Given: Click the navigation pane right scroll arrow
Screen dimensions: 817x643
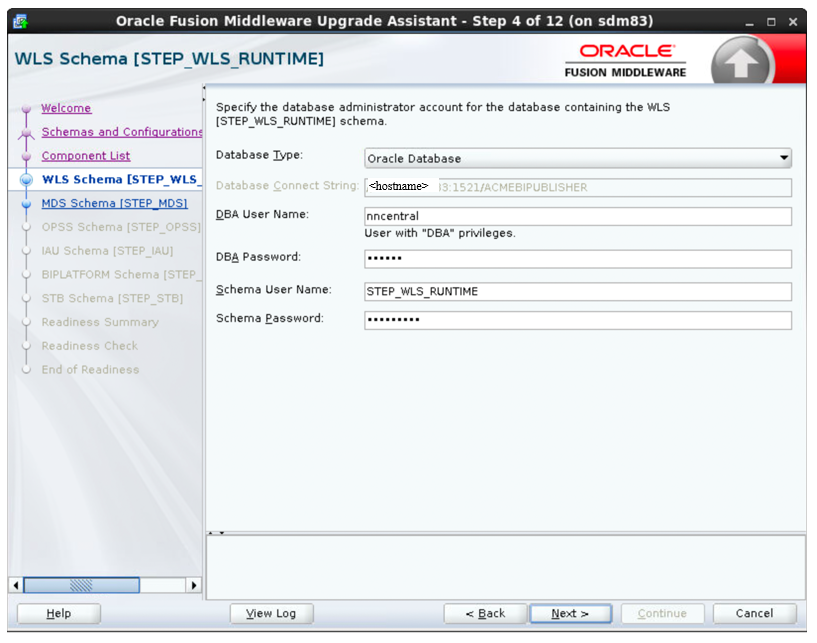Looking at the screenshot, I should coord(194,585).
